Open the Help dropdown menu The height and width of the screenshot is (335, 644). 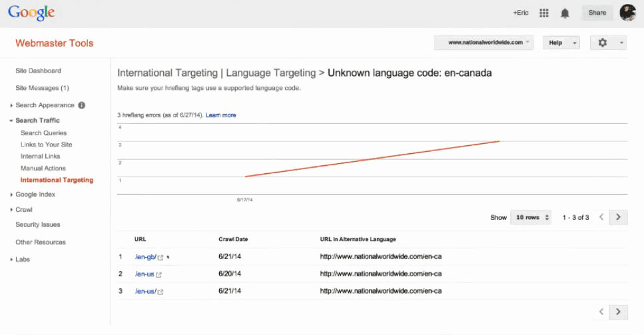pos(561,43)
